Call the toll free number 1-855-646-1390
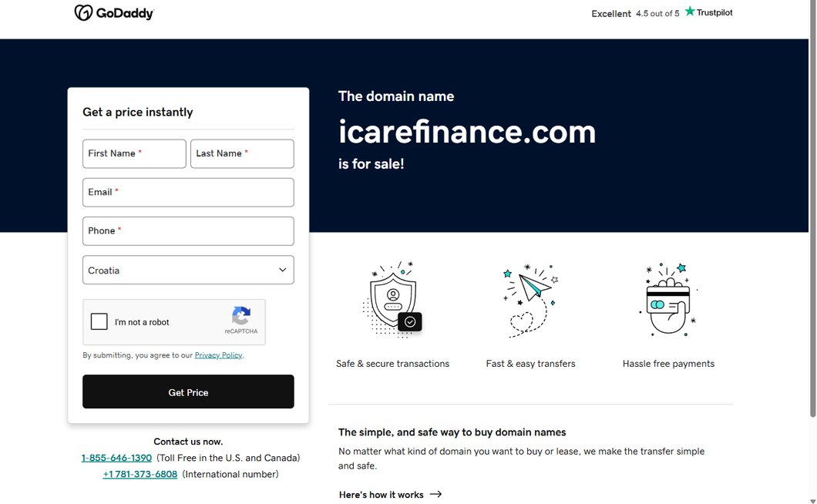Image resolution: width=817 pixels, height=504 pixels. 116,458
